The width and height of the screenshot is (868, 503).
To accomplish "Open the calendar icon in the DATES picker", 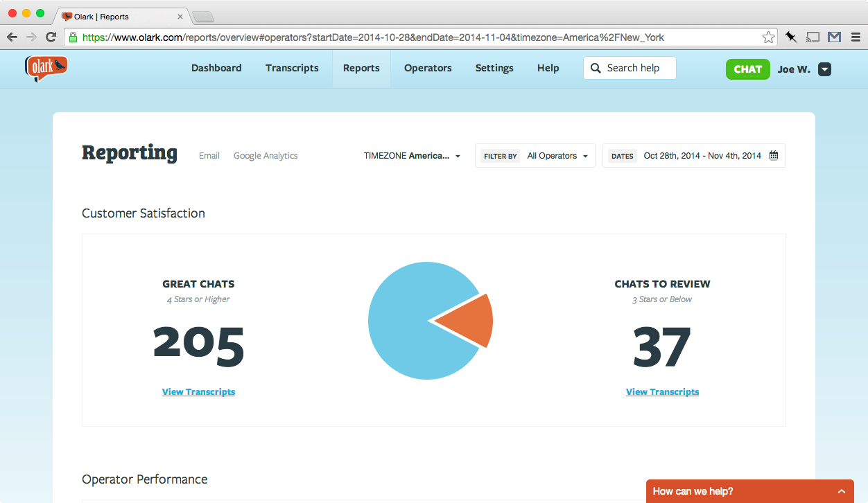I will tap(774, 155).
